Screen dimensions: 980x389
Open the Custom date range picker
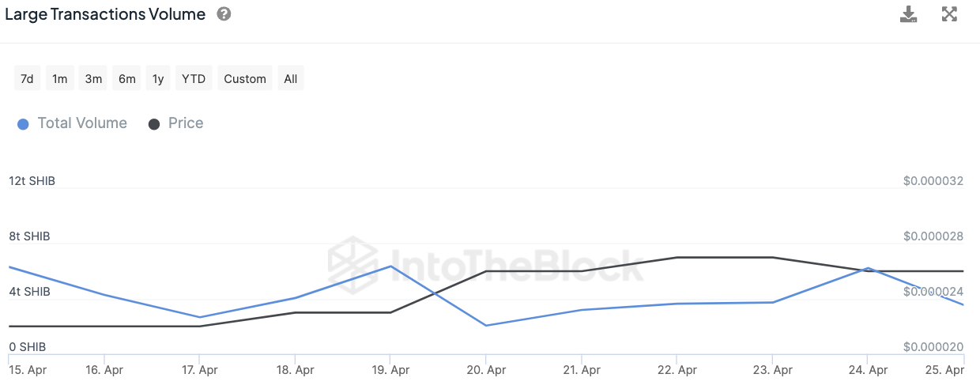[245, 79]
